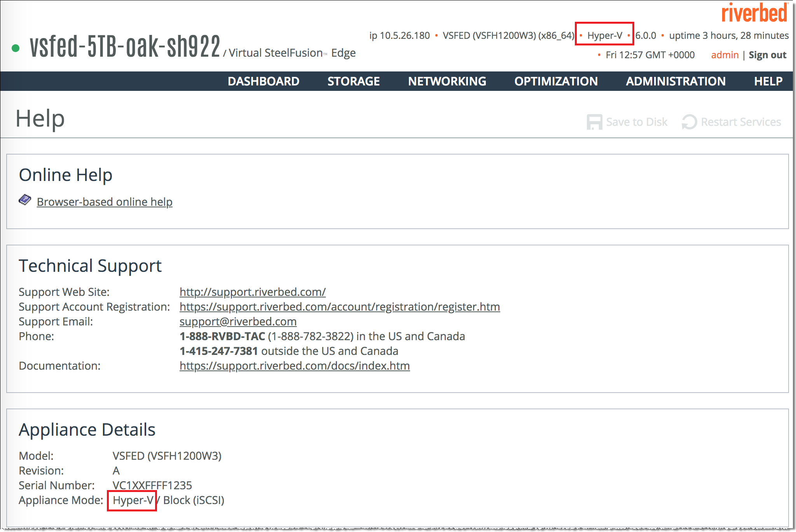
Task: Open the Dashboard menu
Action: click(x=264, y=81)
